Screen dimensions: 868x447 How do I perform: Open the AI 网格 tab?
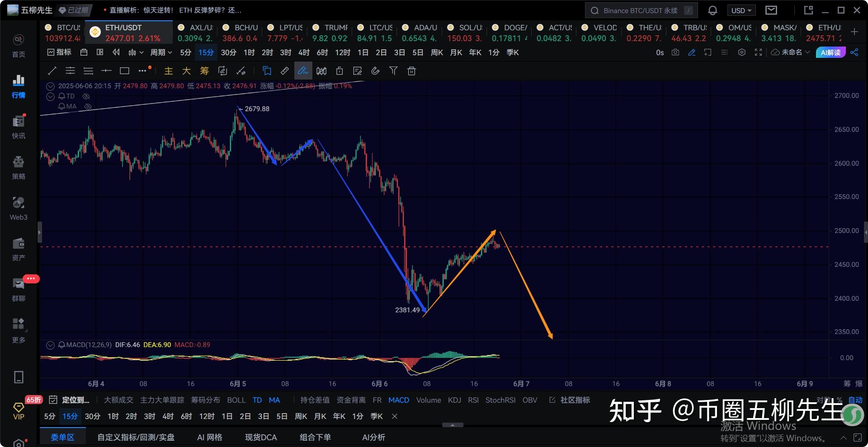(x=209, y=437)
